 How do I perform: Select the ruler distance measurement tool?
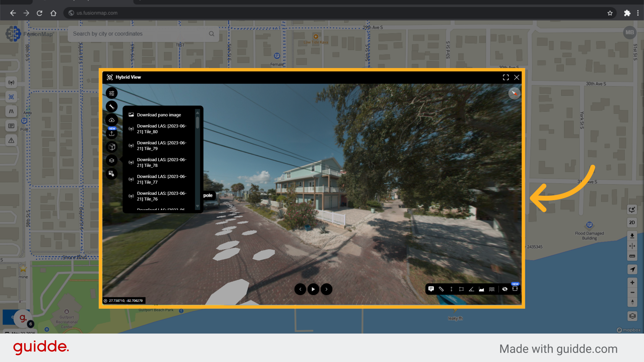(441, 289)
